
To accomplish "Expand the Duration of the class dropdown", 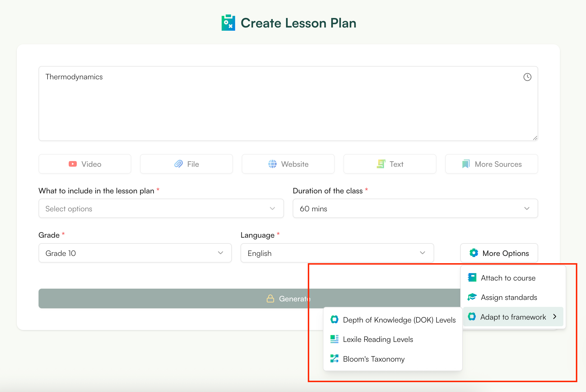I will coord(415,208).
